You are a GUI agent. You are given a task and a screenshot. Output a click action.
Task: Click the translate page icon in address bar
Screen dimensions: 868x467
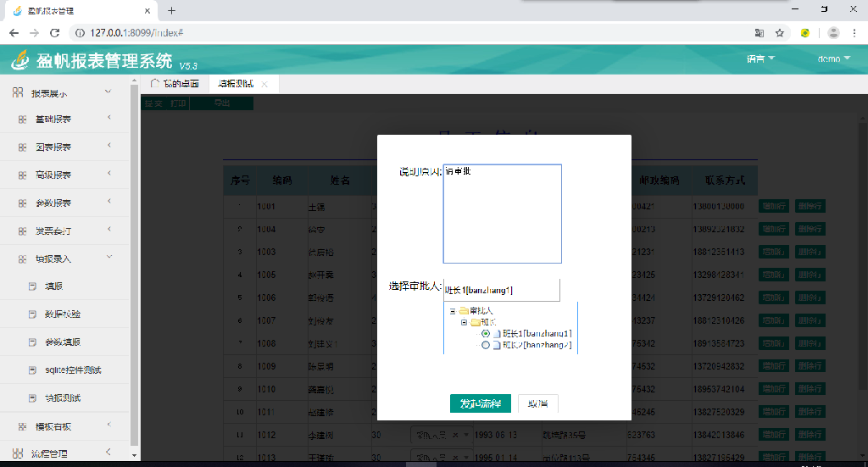click(759, 33)
